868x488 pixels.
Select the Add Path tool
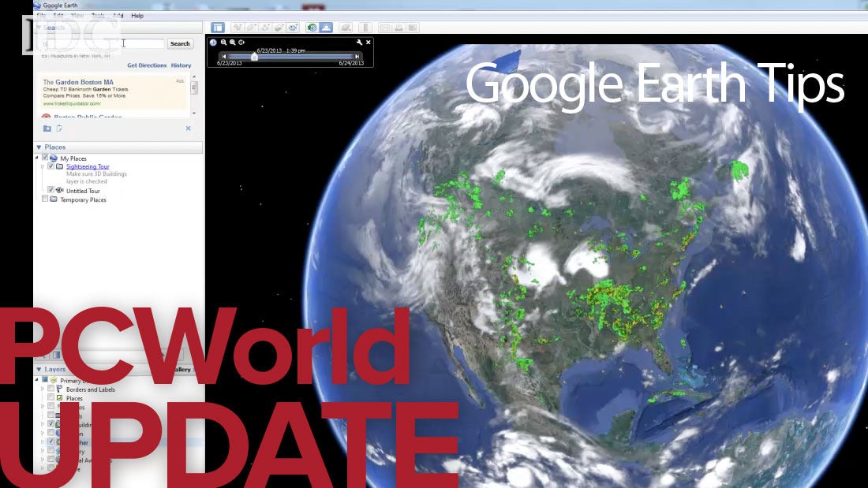click(265, 28)
